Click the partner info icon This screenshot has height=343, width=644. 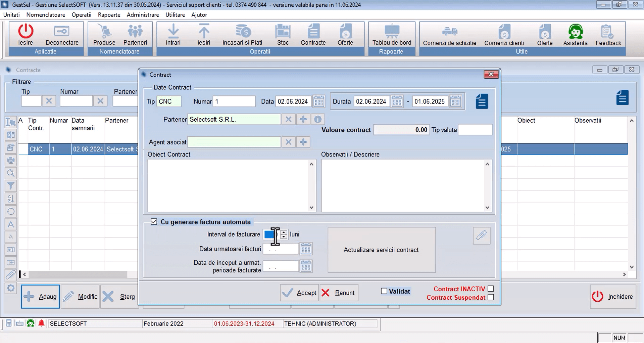[318, 120]
